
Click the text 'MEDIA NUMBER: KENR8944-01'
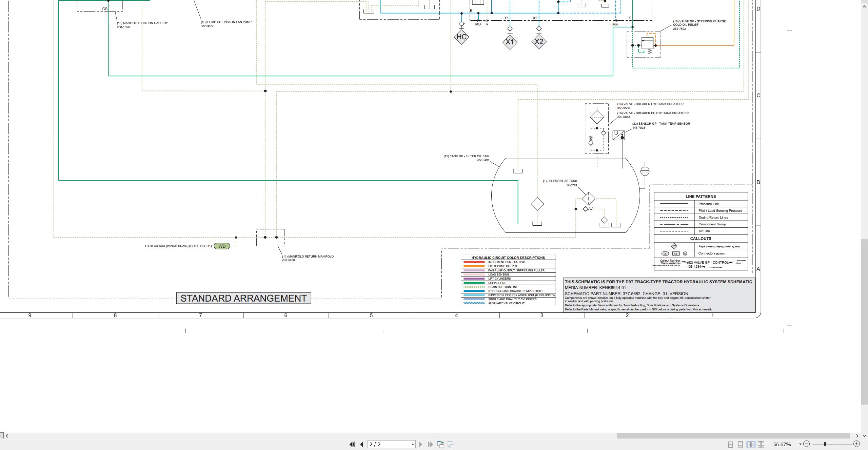(x=595, y=288)
